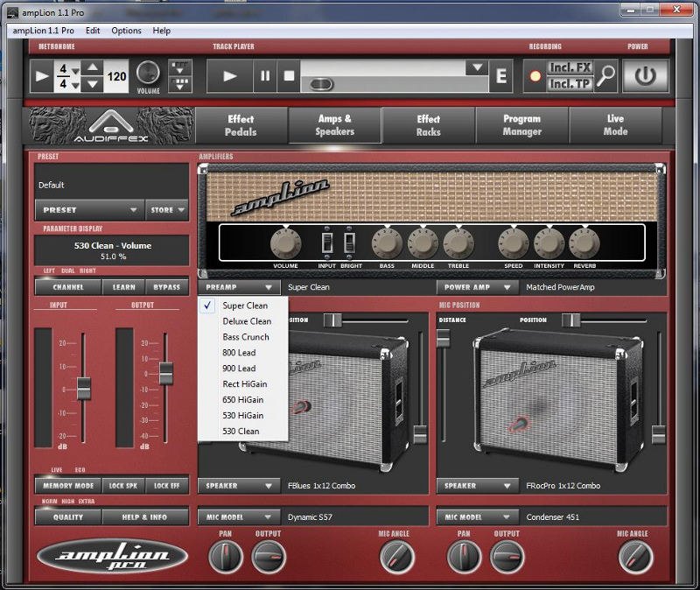The image size is (700, 590).
Task: Open the track selection dropdown arrow
Action: [477, 68]
